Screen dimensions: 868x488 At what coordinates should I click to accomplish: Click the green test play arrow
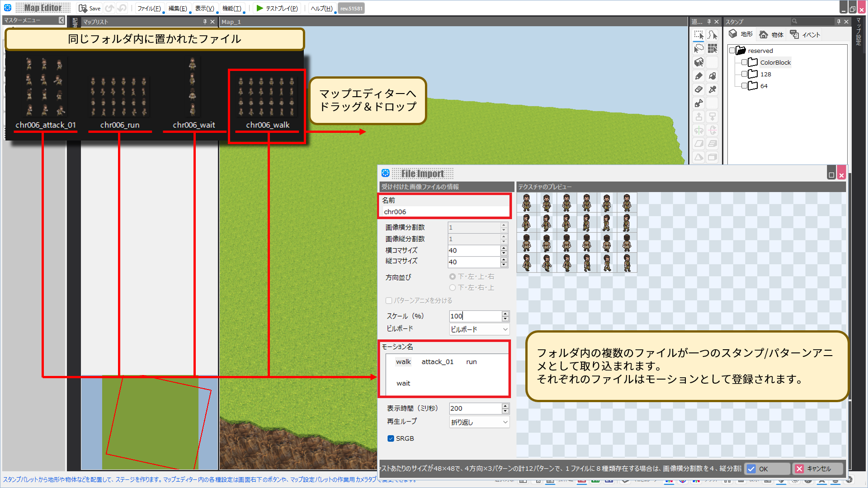[x=259, y=8]
